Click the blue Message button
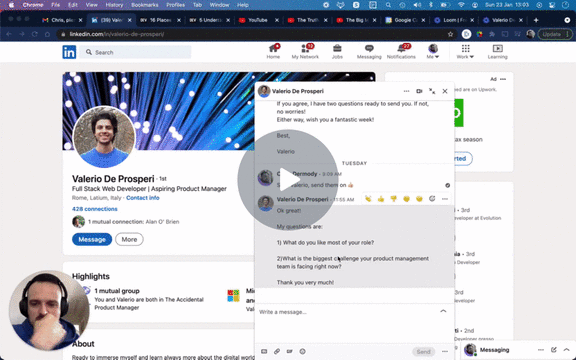The width and height of the screenshot is (576, 360). [92, 239]
